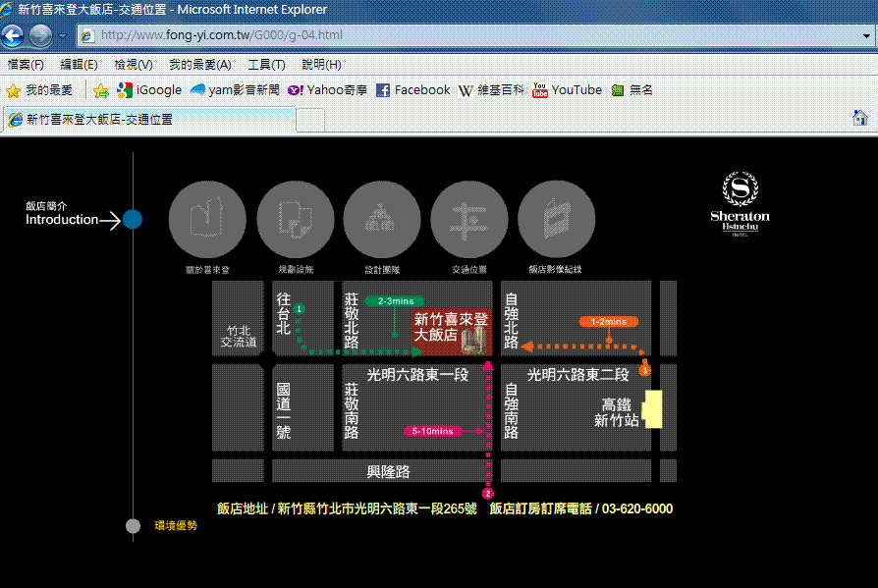Select the 新竹喜來登大飯店-交通位置 tab
878x588 pixels.
[x=149, y=119]
